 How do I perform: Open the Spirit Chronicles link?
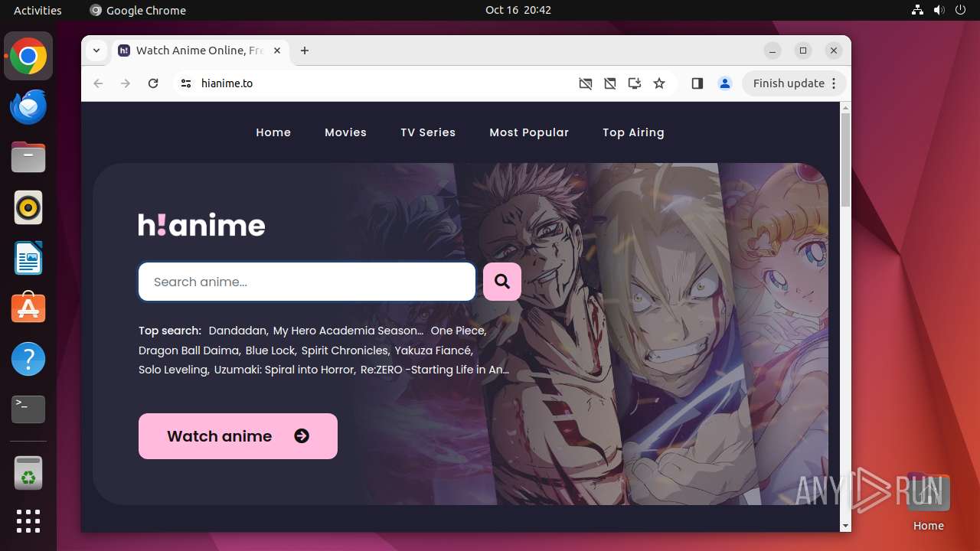tap(345, 350)
